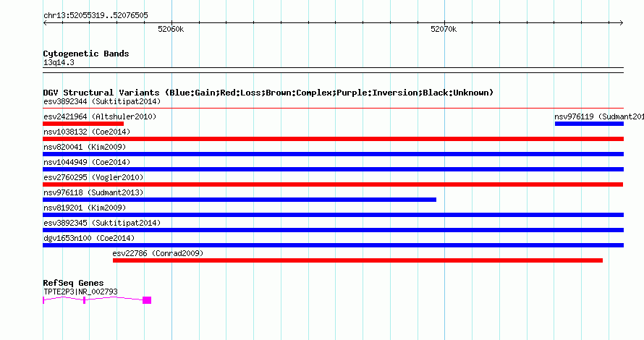Click the 52060k ruler tick label
The width and height of the screenshot is (644, 340).
[171, 29]
